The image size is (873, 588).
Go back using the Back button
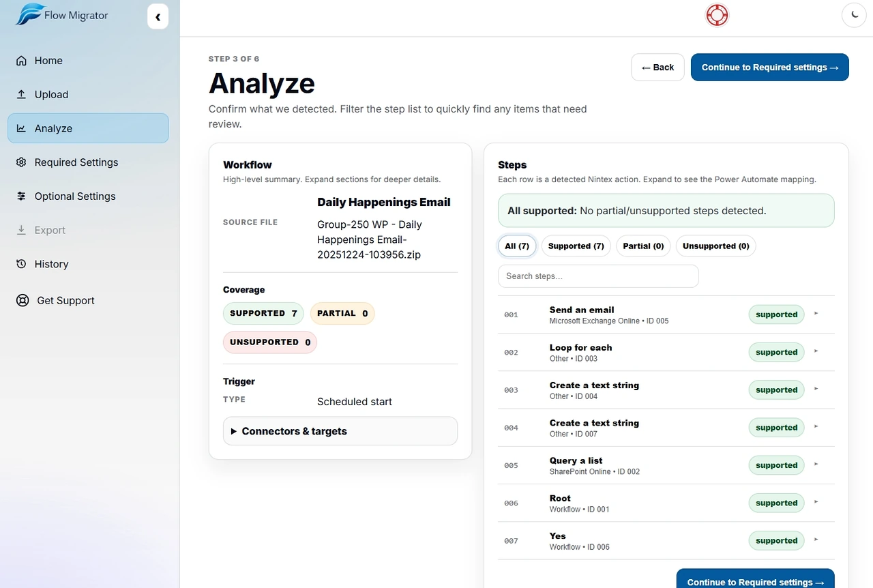[x=657, y=67]
